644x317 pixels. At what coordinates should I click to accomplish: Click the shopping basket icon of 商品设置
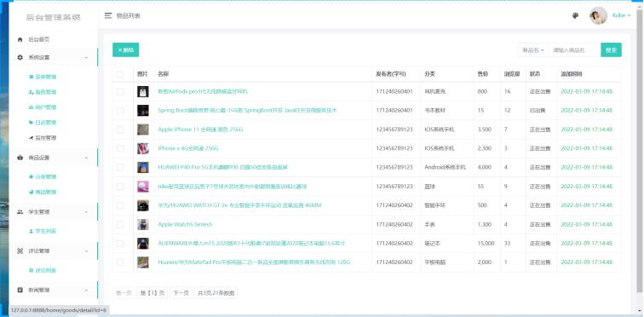[x=20, y=158]
